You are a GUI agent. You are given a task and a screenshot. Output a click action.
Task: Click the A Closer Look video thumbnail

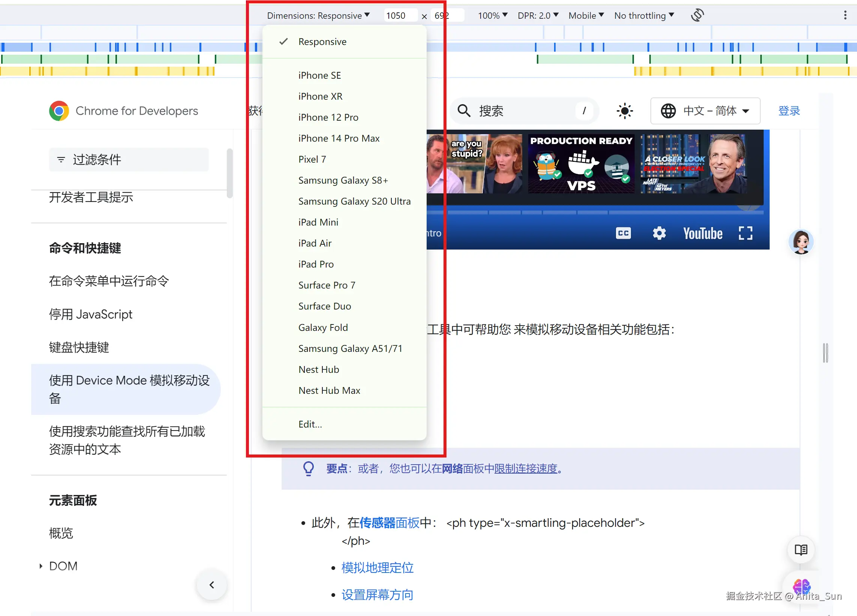tap(694, 163)
